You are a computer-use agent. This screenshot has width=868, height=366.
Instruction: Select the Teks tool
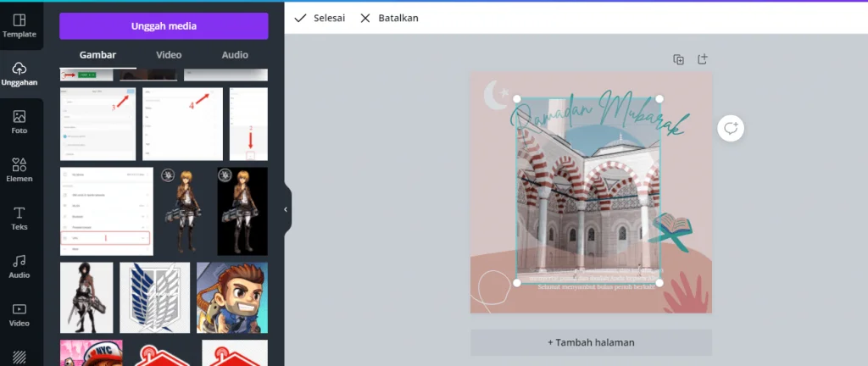[x=19, y=219]
